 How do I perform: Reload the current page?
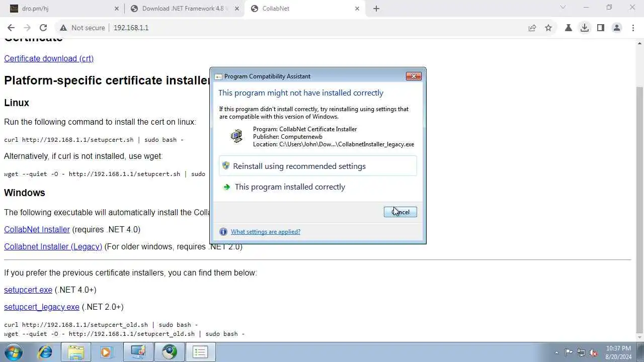pyautogui.click(x=43, y=28)
